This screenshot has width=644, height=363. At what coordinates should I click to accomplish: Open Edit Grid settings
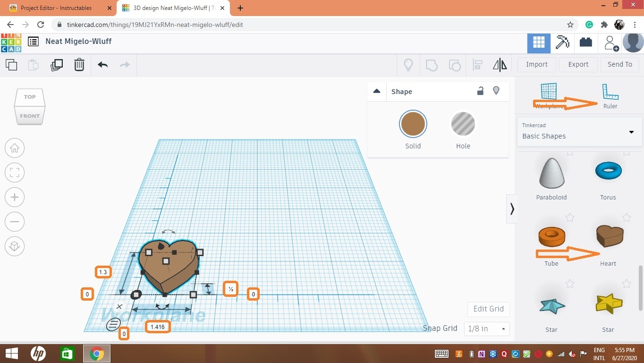[x=488, y=309]
